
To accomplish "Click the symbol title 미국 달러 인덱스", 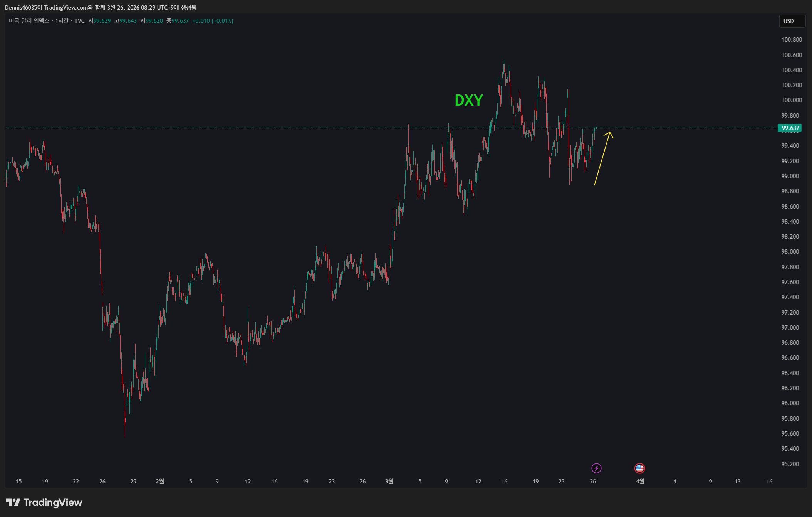I will point(29,21).
